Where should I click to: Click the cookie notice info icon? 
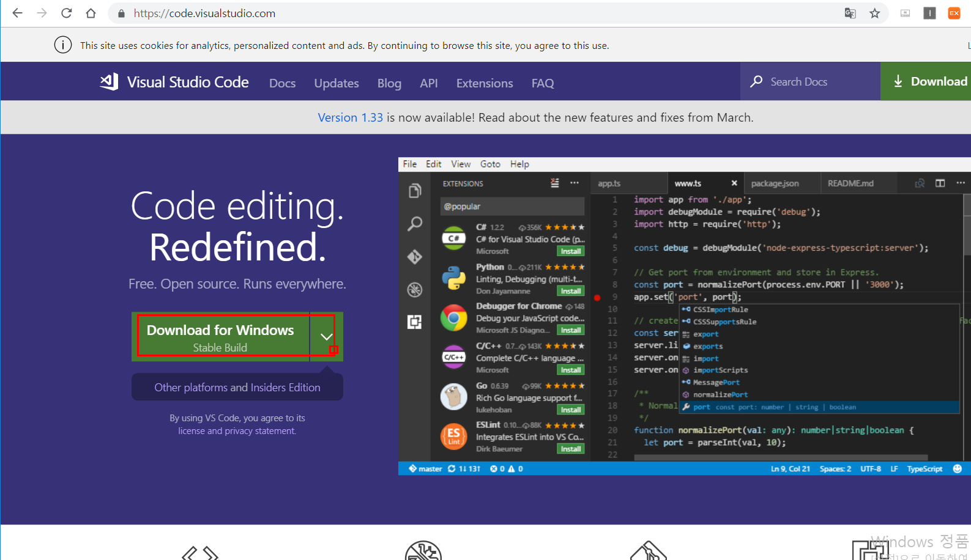click(63, 45)
